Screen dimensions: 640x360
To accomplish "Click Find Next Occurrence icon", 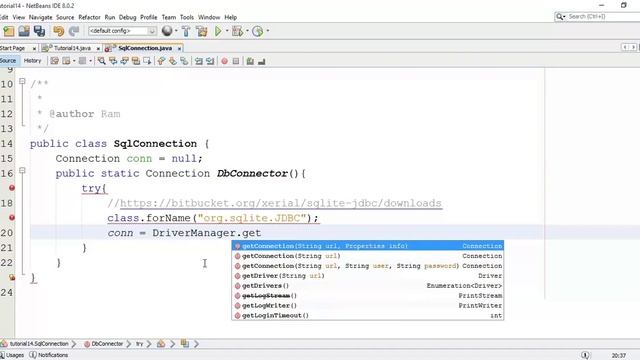I will pyautogui.click(x=124, y=61).
